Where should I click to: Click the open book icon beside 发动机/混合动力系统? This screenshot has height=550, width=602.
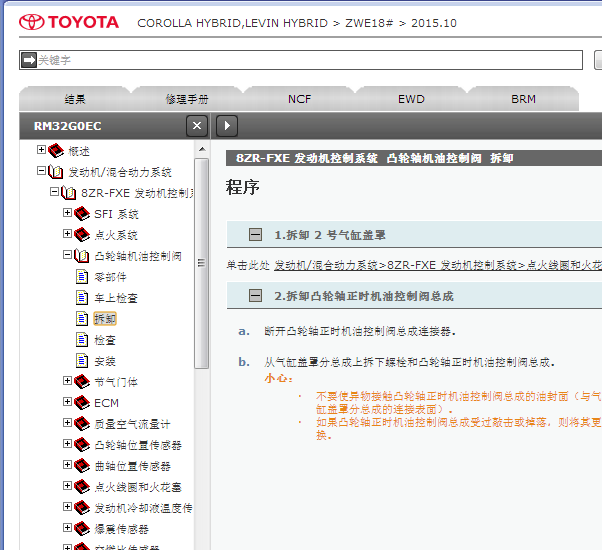[x=56, y=172]
